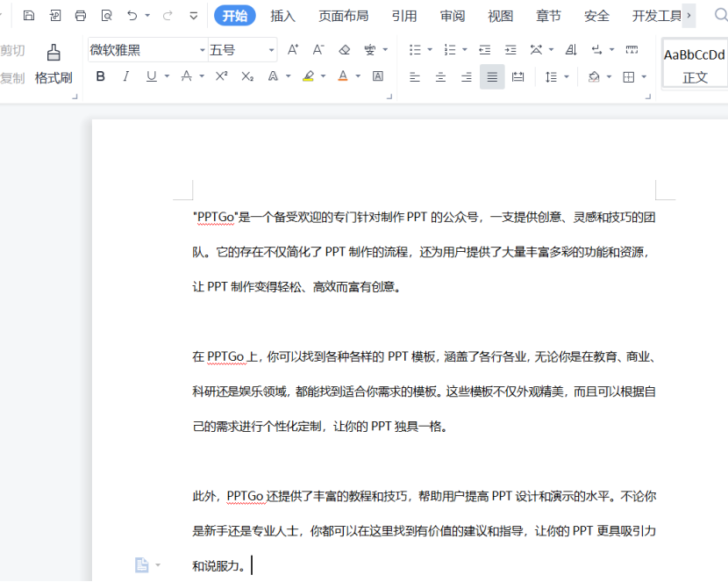Screen dimensions: 728x582
Task: Open the 开发工具 tab
Action: point(656,16)
